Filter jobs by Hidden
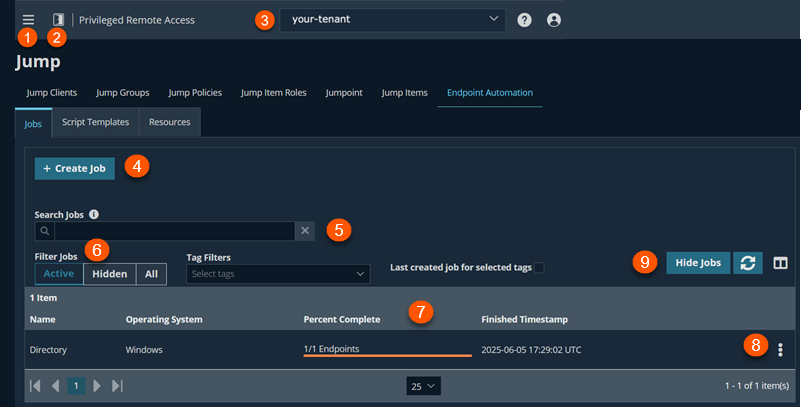The height and width of the screenshot is (407, 801). (109, 274)
